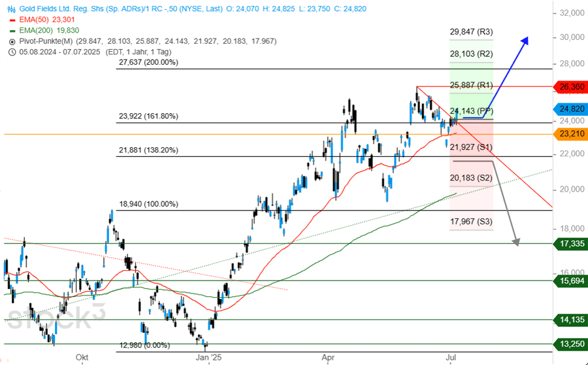Click the 23,922 (161.80%) Fibonacci label

click(x=148, y=116)
